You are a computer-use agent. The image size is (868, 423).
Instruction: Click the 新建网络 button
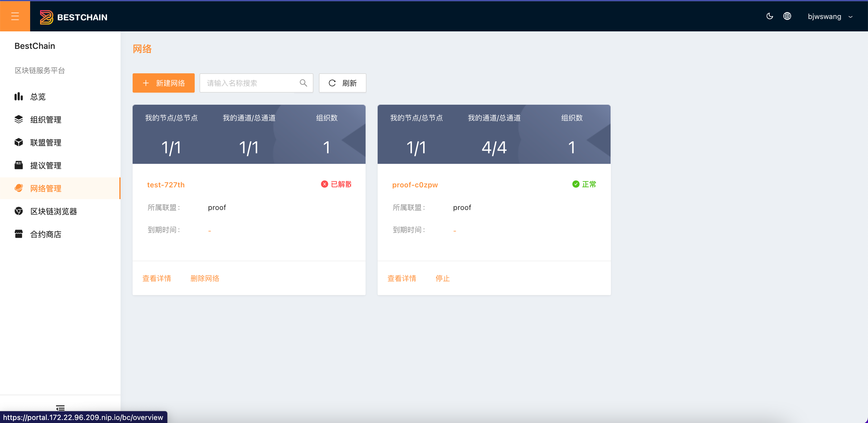(163, 83)
